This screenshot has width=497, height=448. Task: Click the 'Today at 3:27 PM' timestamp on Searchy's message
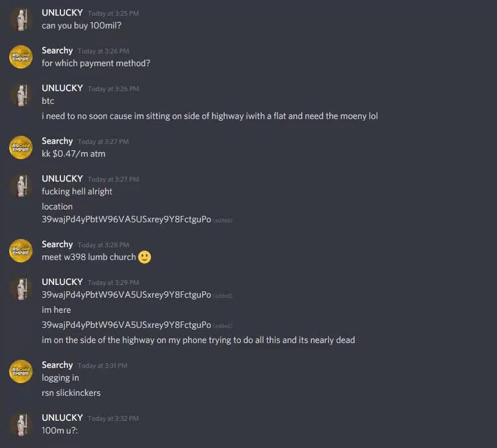pos(103,141)
